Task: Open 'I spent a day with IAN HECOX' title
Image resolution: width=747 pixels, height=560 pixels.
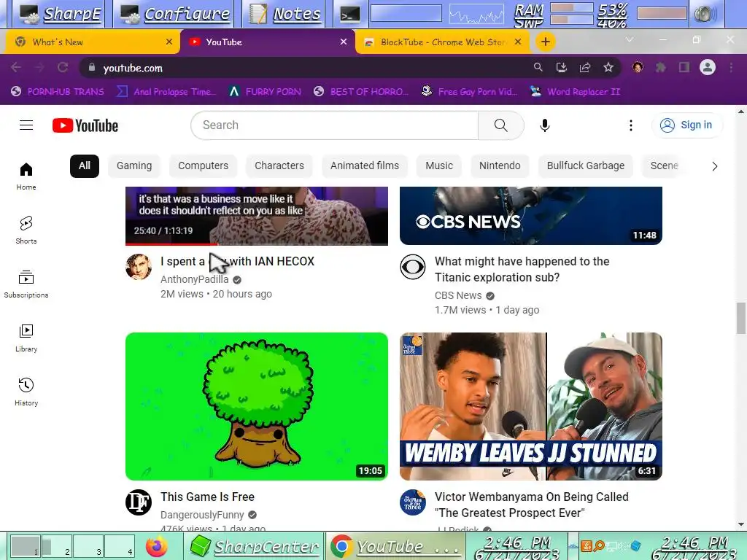Action: pos(237,262)
